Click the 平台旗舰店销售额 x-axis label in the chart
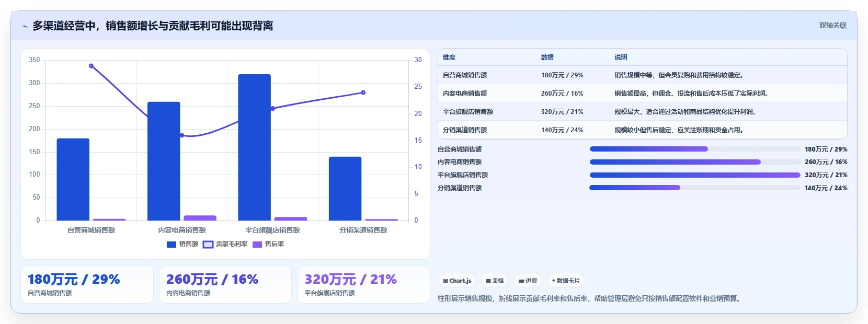This screenshot has width=868, height=324. (x=272, y=230)
